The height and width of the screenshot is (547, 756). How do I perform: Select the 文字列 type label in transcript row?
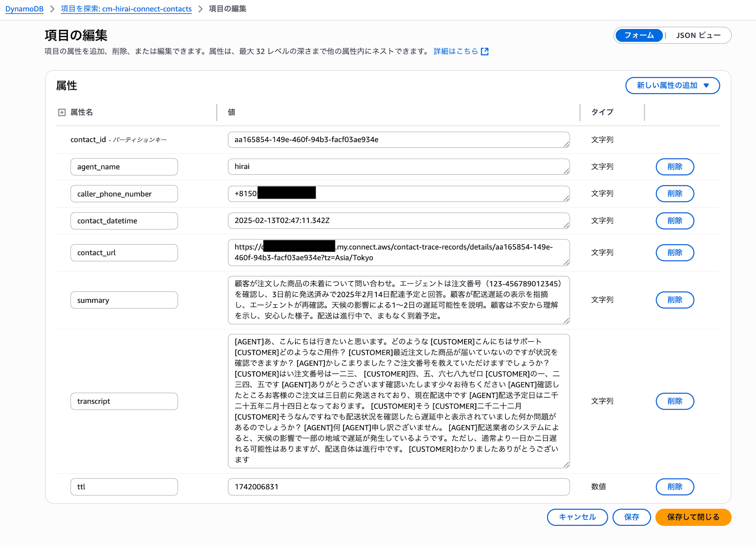[602, 401]
